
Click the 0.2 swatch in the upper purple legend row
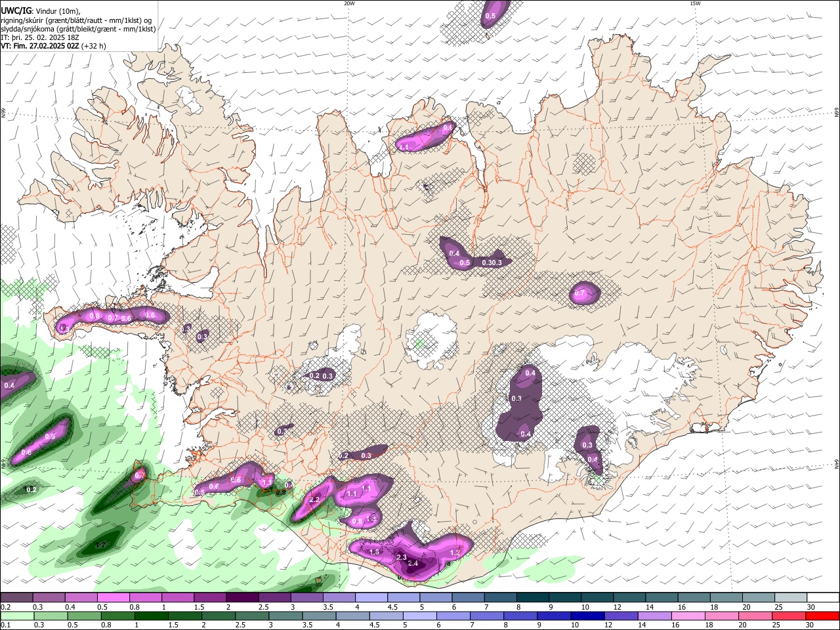point(16,597)
